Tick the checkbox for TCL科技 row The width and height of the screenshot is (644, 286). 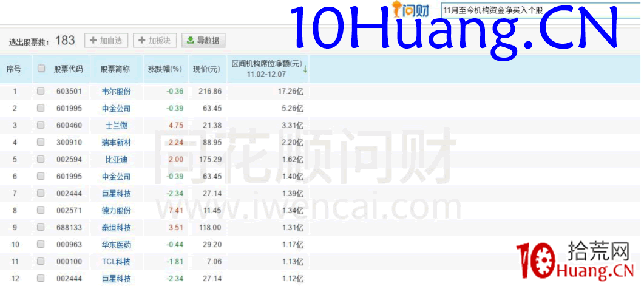41,261
